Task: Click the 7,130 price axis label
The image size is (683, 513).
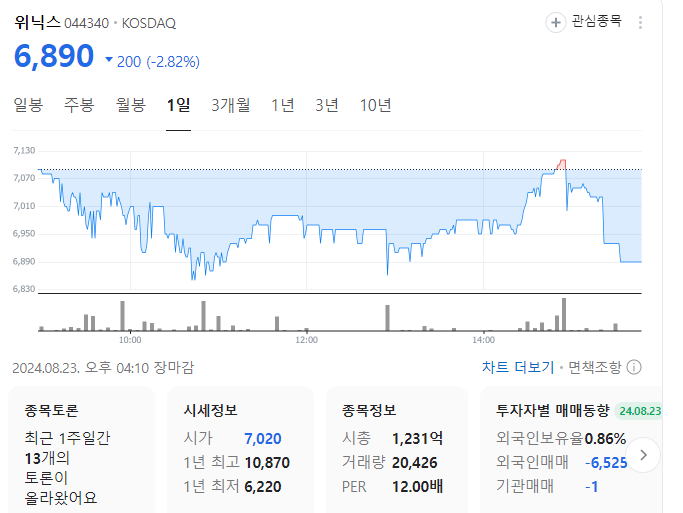Action: [24, 151]
